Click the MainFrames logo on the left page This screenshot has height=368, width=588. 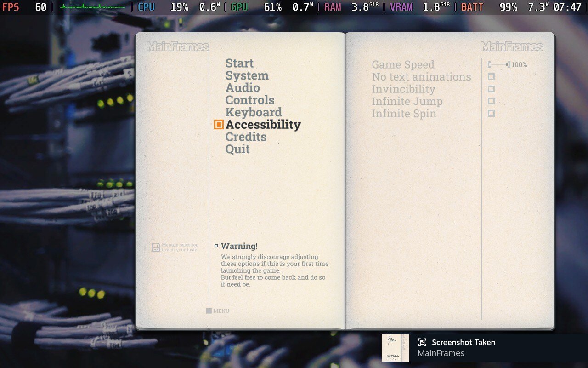point(177,46)
